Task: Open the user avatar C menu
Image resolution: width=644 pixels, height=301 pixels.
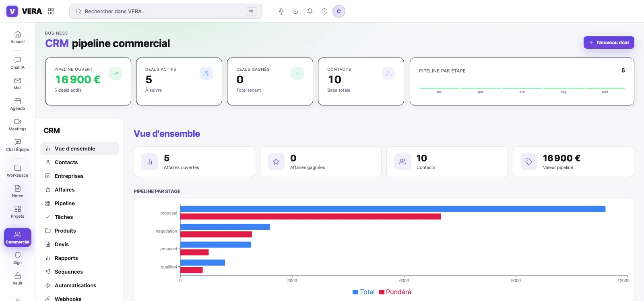Action: [x=339, y=11]
